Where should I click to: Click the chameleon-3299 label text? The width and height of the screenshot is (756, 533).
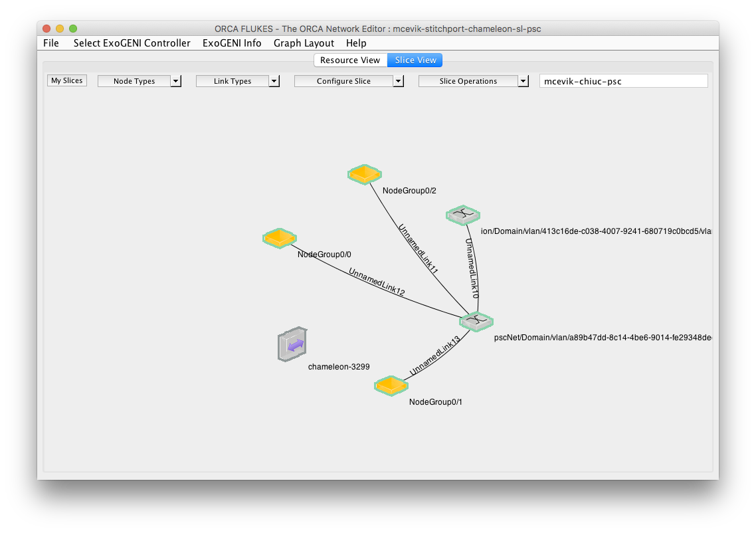(x=338, y=367)
